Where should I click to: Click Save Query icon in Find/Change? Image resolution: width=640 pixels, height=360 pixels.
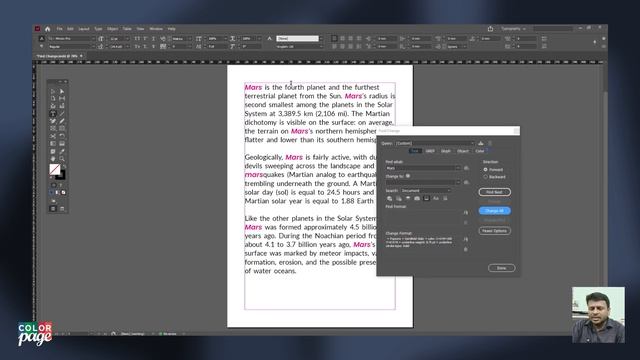point(480,143)
